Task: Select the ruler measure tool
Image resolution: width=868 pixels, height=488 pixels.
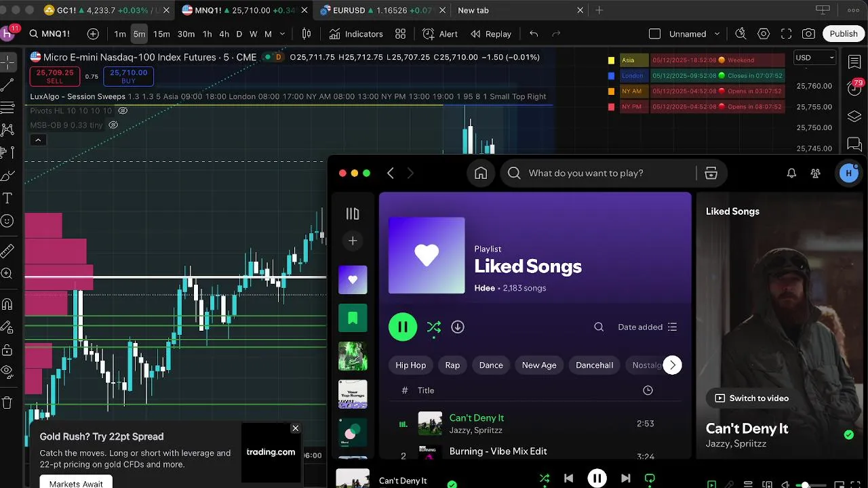Action: (7, 251)
